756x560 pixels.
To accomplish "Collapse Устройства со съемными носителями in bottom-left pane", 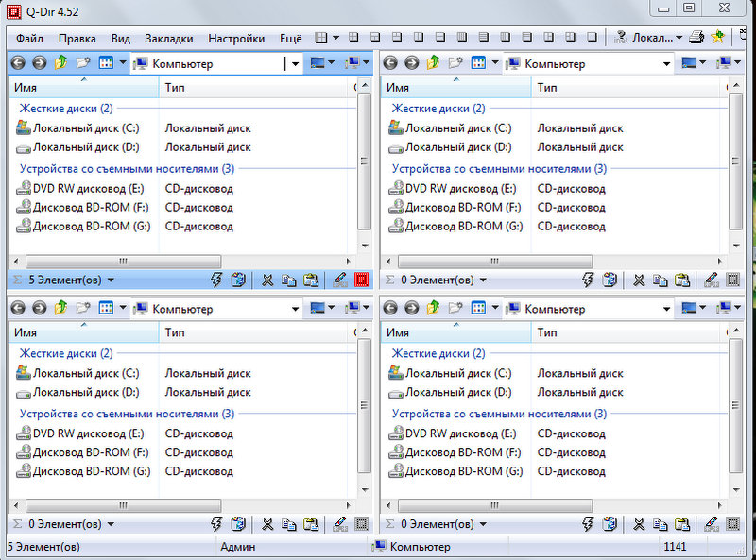I will click(x=127, y=414).
